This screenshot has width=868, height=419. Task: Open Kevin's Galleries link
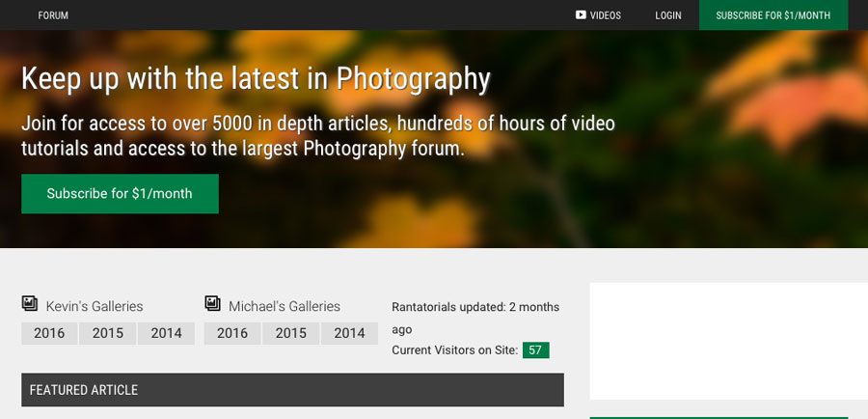(x=95, y=306)
